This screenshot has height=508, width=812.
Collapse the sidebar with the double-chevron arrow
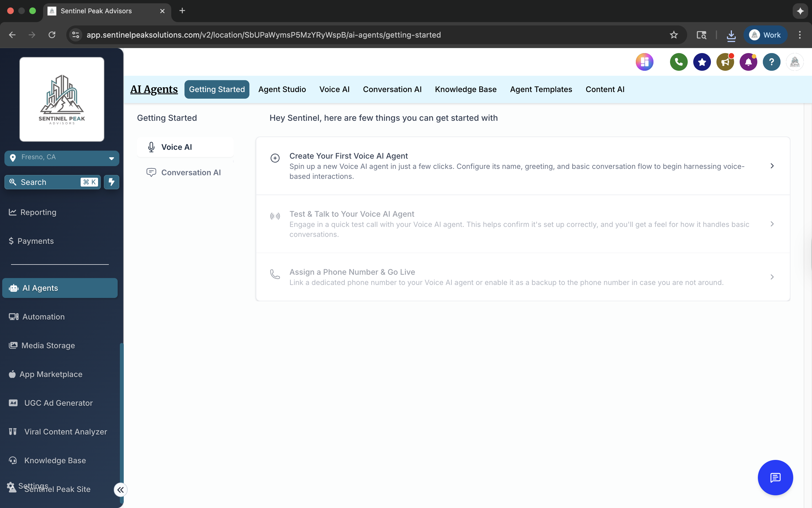coord(120,489)
